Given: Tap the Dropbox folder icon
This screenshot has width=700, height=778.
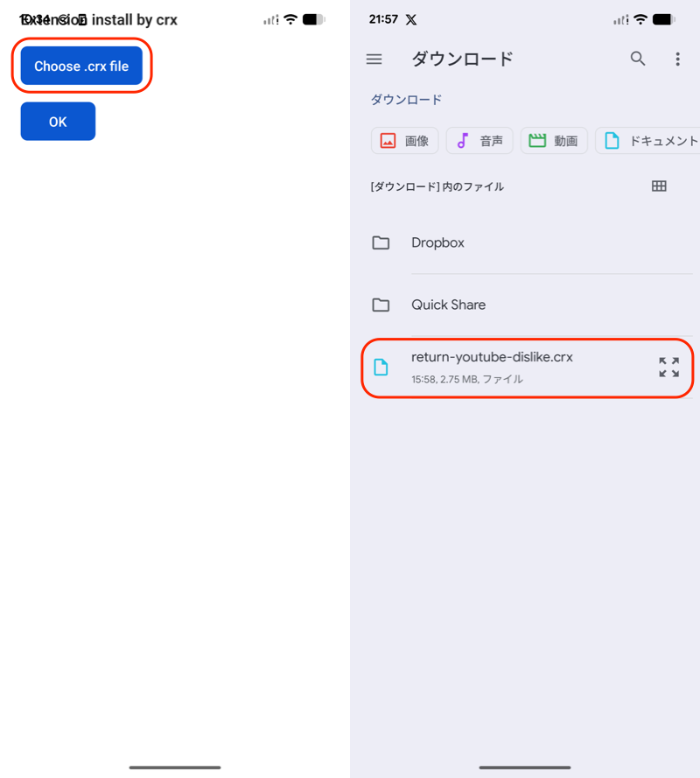Looking at the screenshot, I should pos(381,242).
